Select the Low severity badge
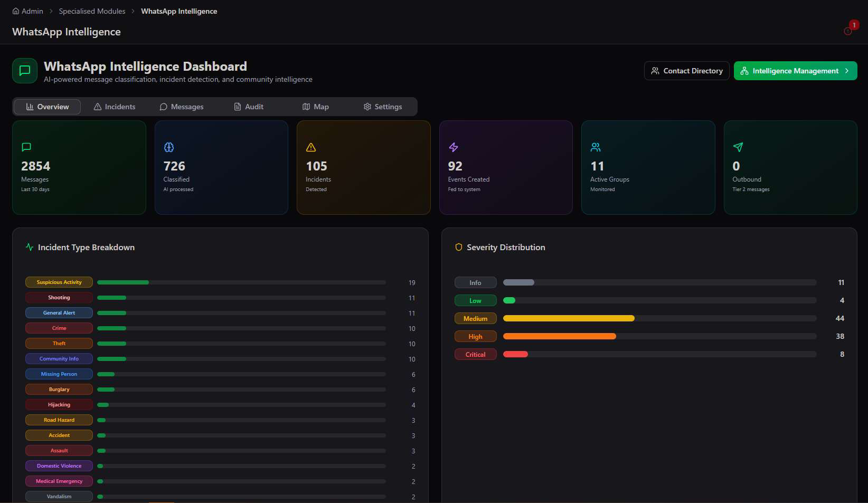 pos(476,301)
